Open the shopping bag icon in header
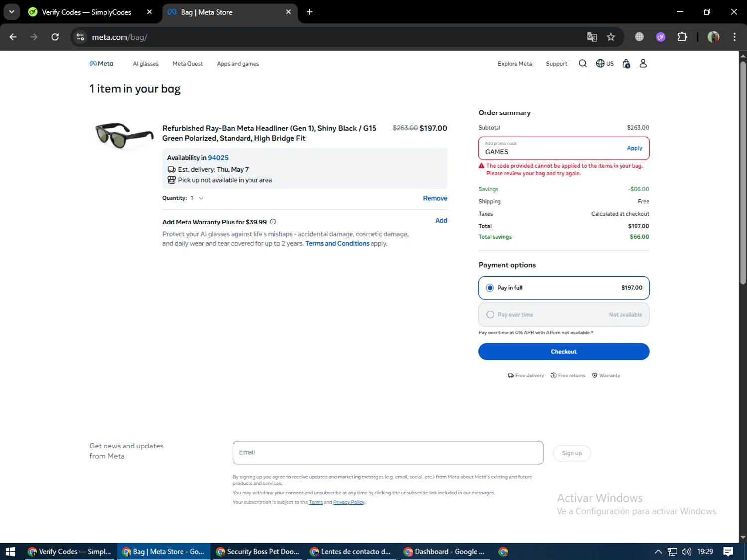The image size is (747, 560). pos(626,63)
